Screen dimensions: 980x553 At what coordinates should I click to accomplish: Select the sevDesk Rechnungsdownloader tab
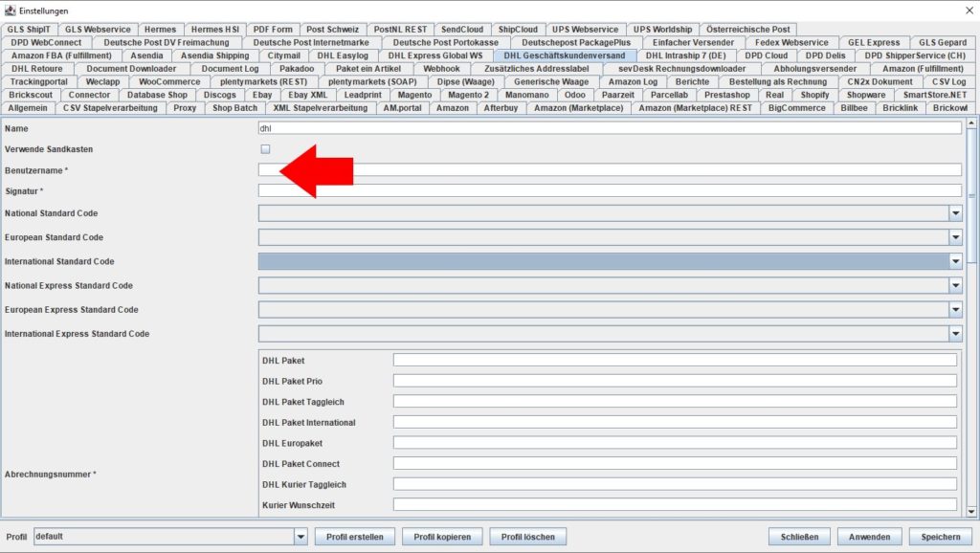tap(681, 69)
